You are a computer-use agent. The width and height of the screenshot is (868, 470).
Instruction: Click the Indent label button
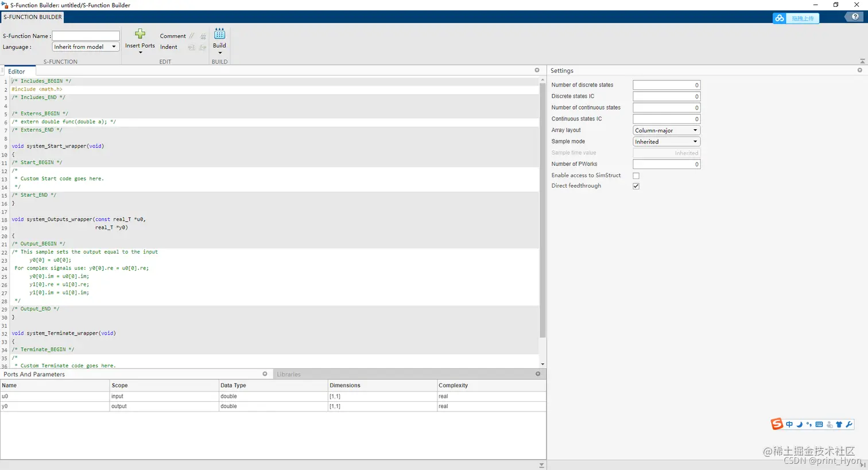click(x=169, y=47)
